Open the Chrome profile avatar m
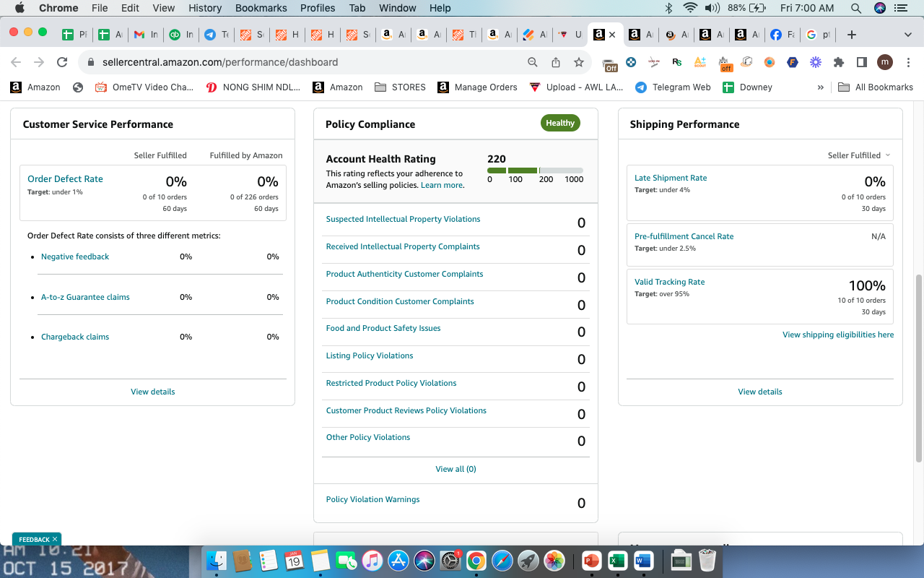 884,62
